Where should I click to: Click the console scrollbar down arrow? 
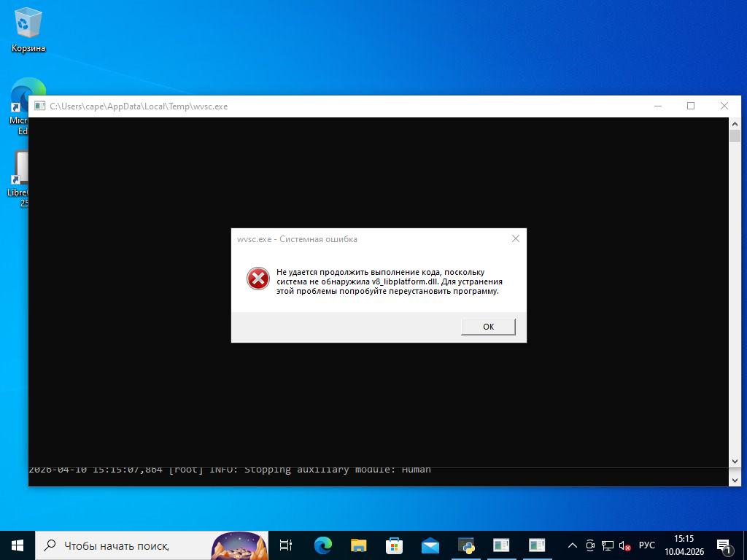coord(735,462)
